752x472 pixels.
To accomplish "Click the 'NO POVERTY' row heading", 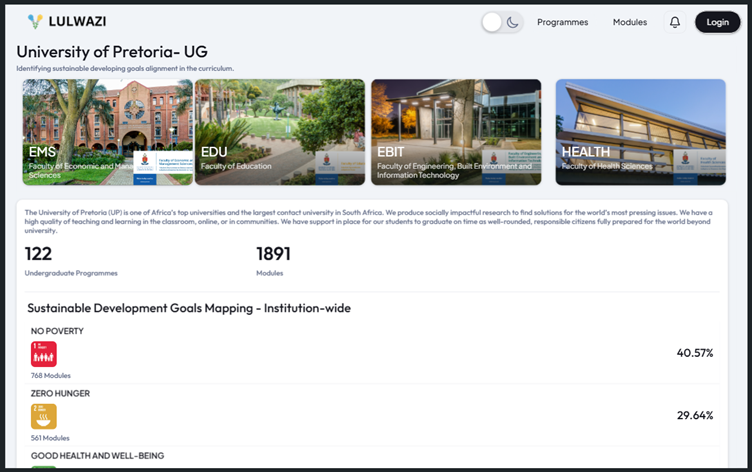I will (57, 331).
